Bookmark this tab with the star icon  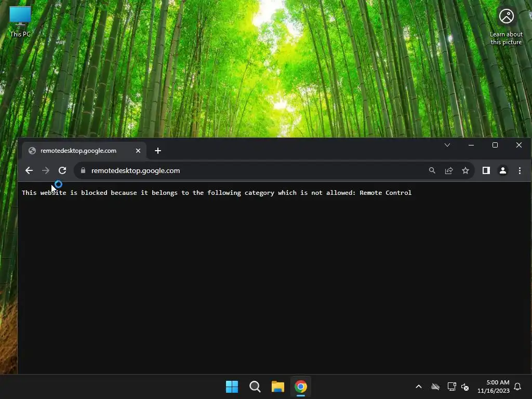(x=465, y=170)
